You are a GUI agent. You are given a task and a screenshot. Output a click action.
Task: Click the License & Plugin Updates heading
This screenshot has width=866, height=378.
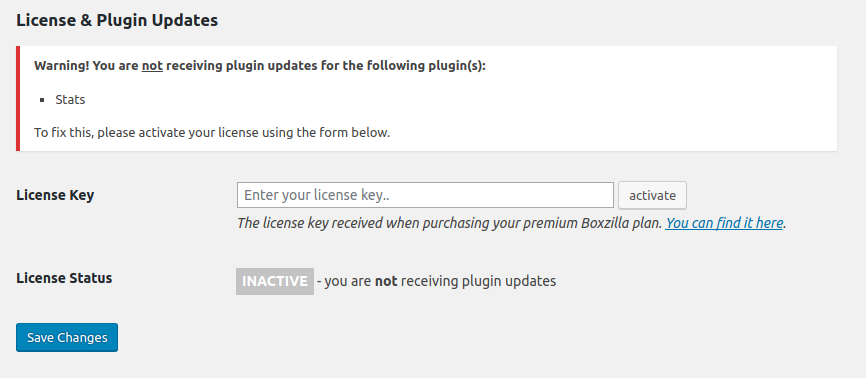coord(117,20)
